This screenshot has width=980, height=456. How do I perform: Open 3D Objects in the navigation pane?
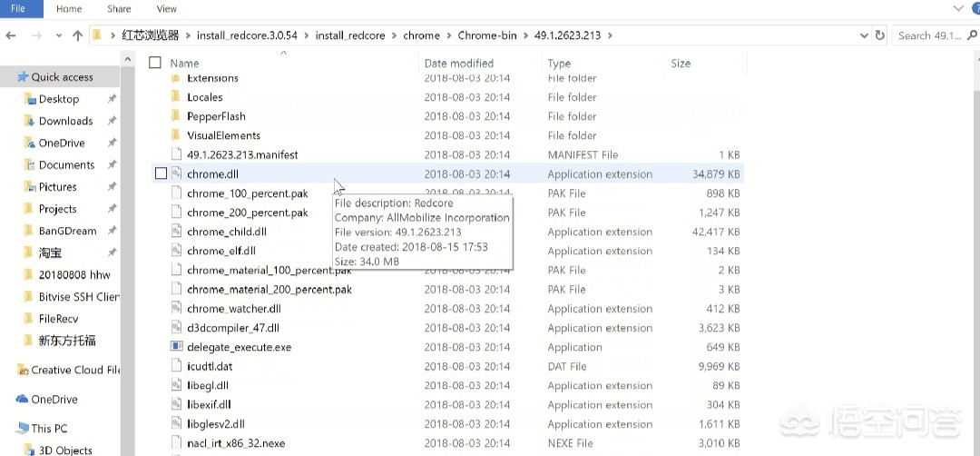tap(65, 450)
